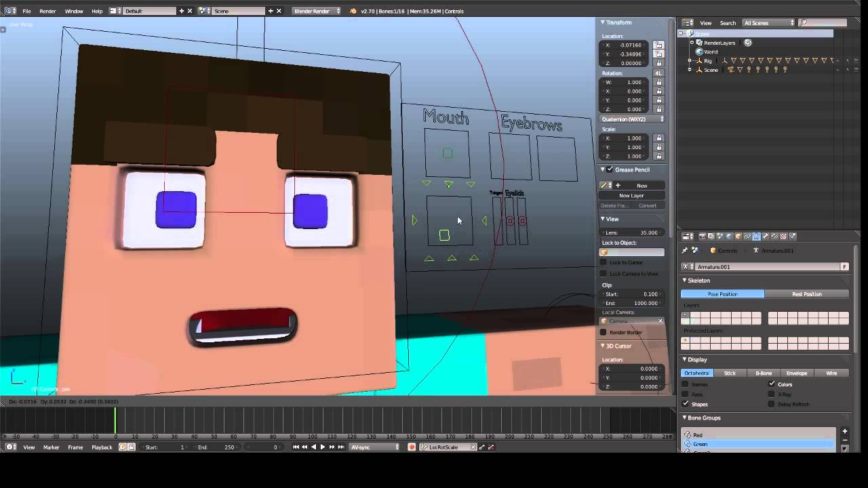The width and height of the screenshot is (868, 488).
Task: Open the Render Layers properties tab
Action: (711, 237)
